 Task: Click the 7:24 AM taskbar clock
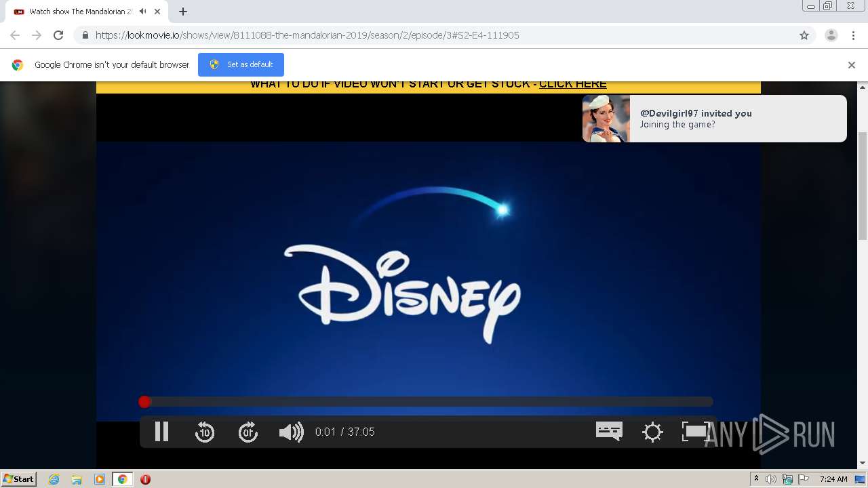(833, 479)
